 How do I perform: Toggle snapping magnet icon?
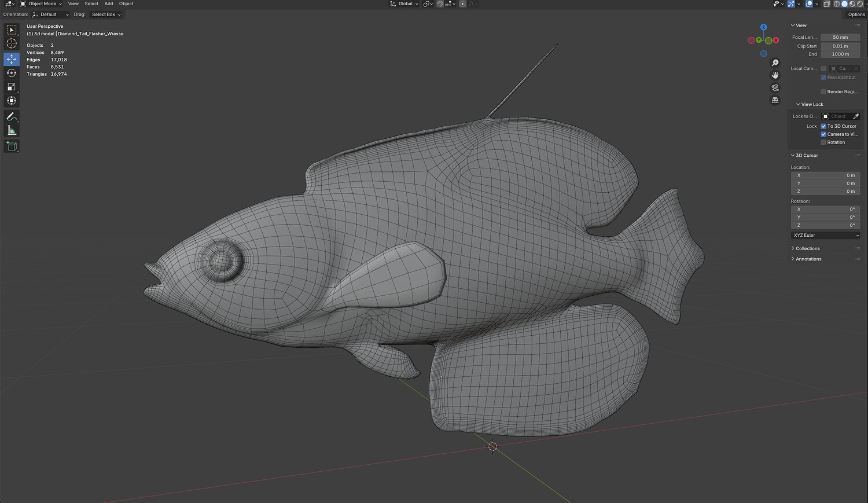(440, 4)
